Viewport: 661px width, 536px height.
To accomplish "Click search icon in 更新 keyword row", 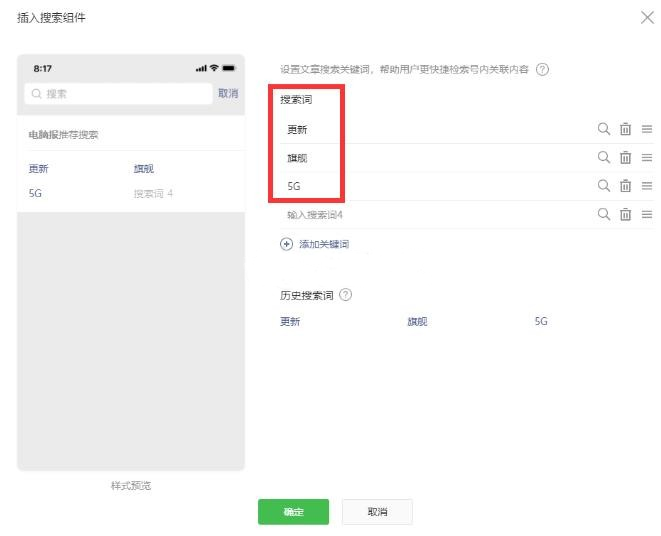I will (x=603, y=129).
